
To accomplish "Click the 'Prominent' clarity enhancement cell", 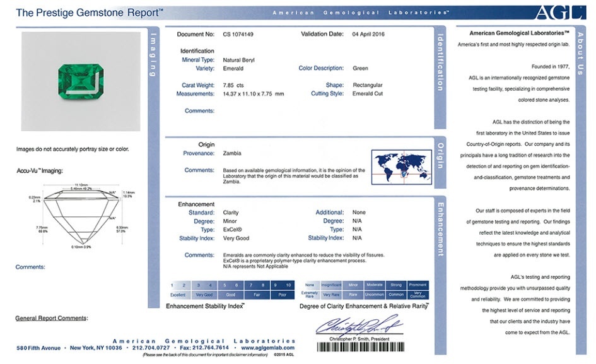I will pyautogui.click(x=418, y=285).
